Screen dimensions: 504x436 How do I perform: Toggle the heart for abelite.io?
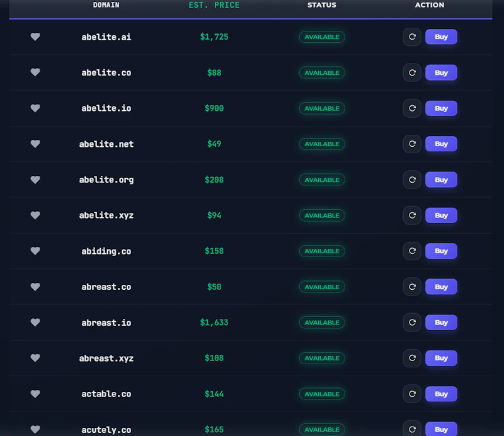(x=35, y=108)
